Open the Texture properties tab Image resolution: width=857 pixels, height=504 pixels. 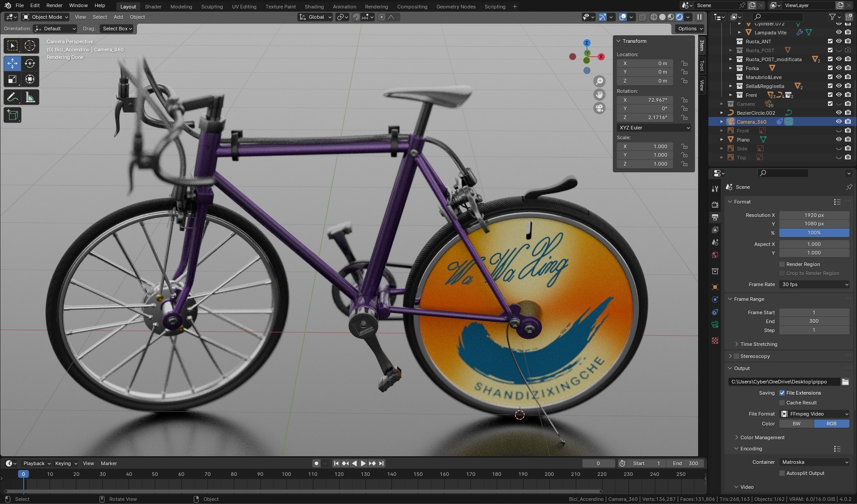point(715,341)
